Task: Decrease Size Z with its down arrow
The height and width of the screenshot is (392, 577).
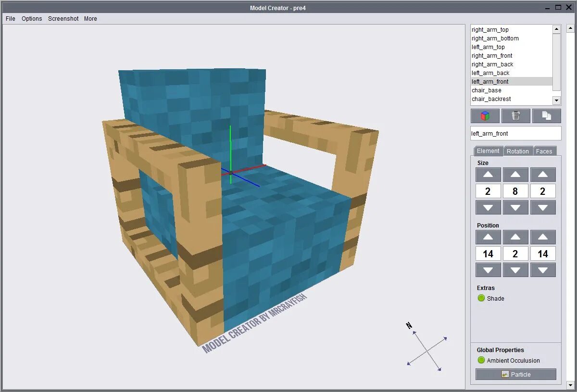Action: (x=543, y=208)
